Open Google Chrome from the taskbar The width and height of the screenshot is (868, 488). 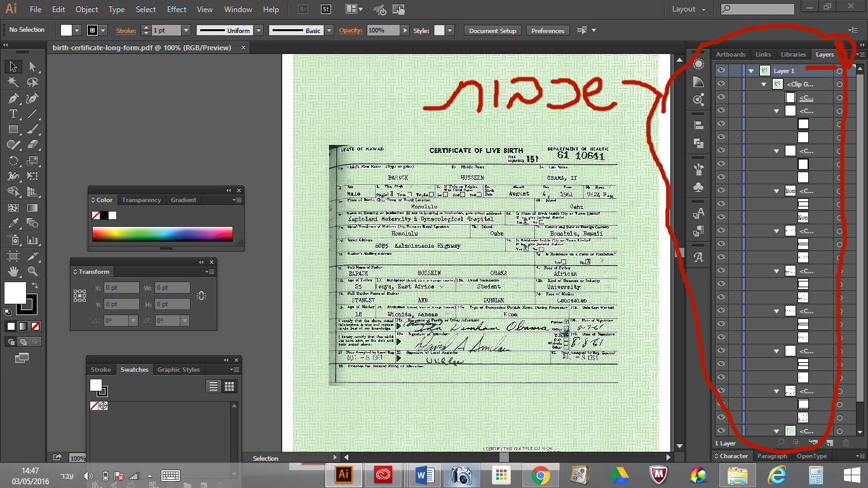(541, 475)
